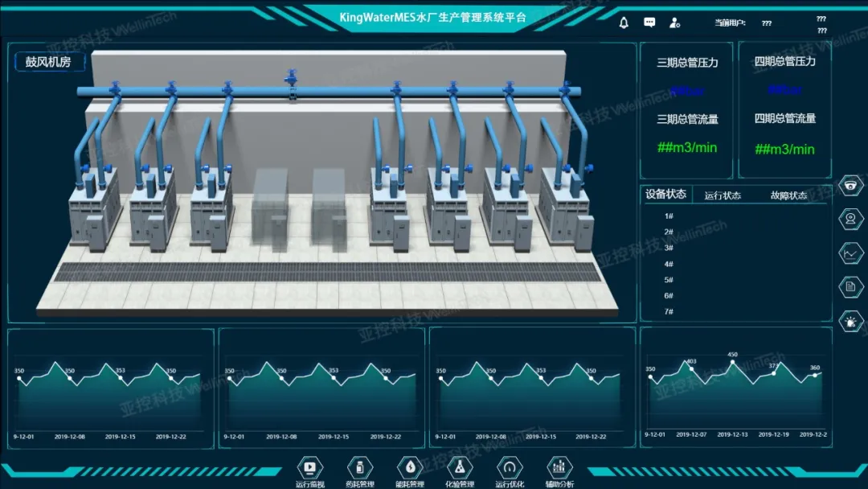Click the 故障状态 column header
Image resolution: width=868 pixels, height=489 pixels.
coord(788,195)
